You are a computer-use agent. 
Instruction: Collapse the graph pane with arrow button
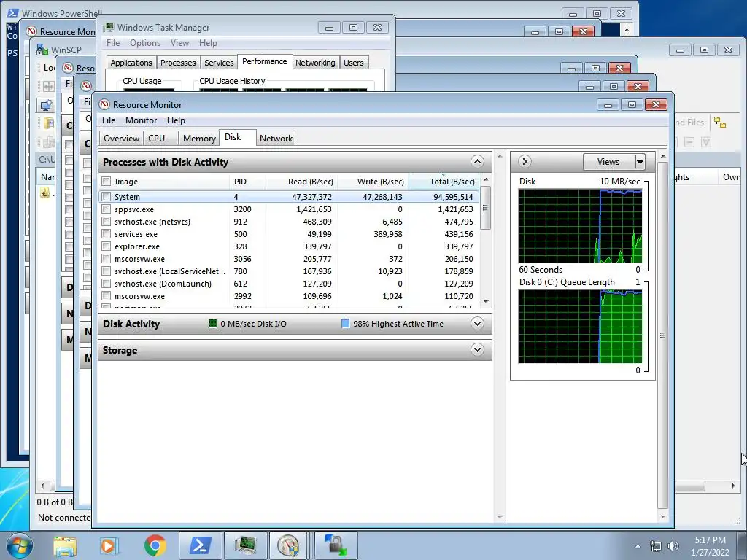525,161
